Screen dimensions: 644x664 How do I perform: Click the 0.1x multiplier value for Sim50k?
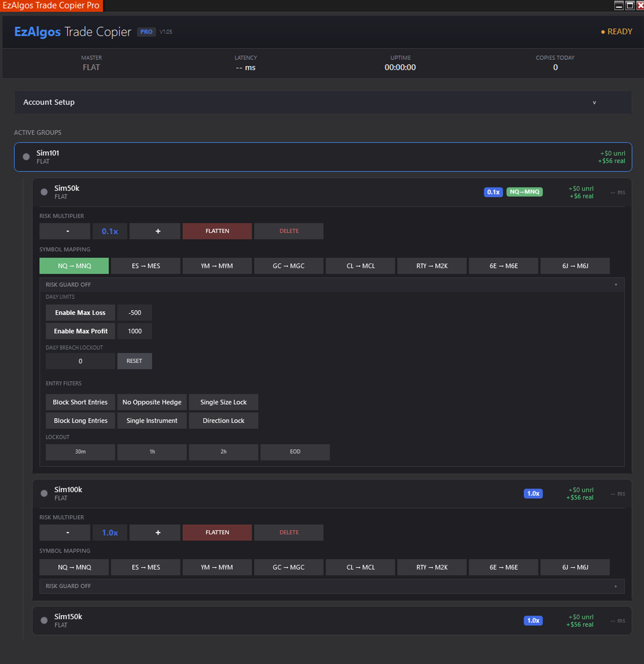110,231
